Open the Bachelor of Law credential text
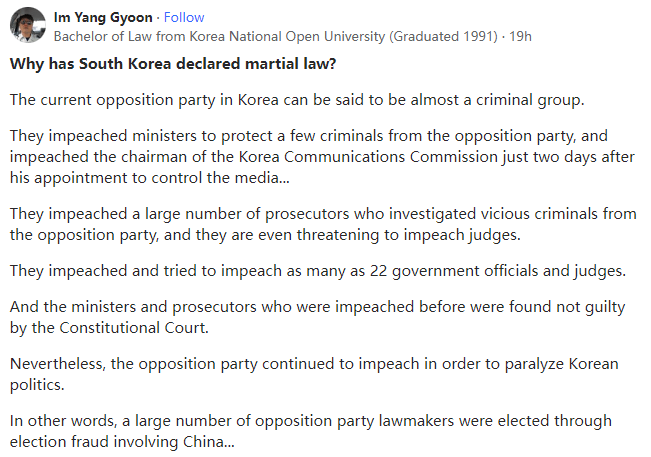This screenshot has width=651, height=457. click(x=276, y=37)
